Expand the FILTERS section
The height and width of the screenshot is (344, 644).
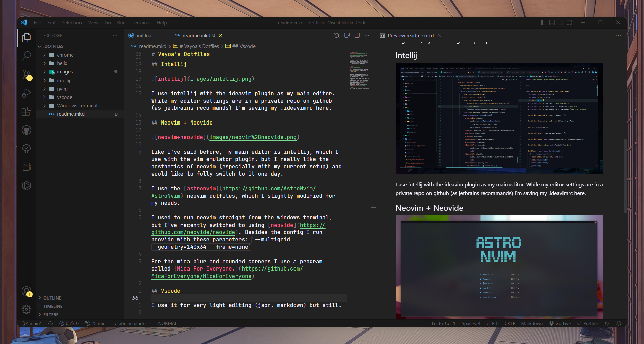click(x=80, y=314)
